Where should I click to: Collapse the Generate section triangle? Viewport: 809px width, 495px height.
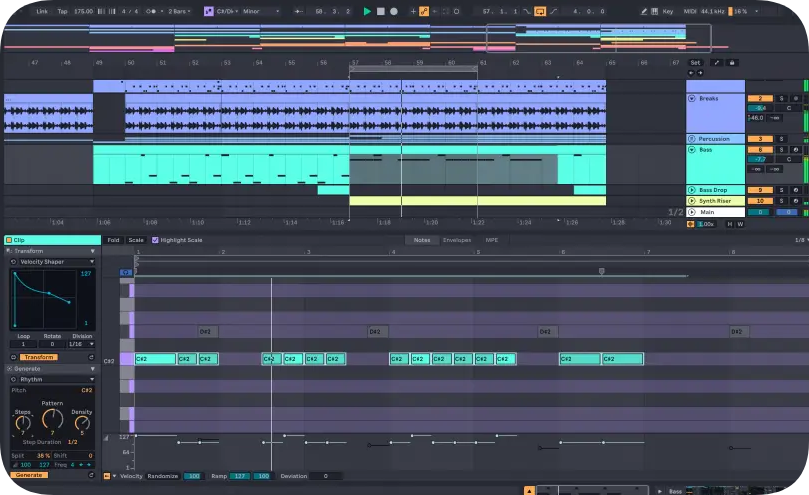[92, 369]
